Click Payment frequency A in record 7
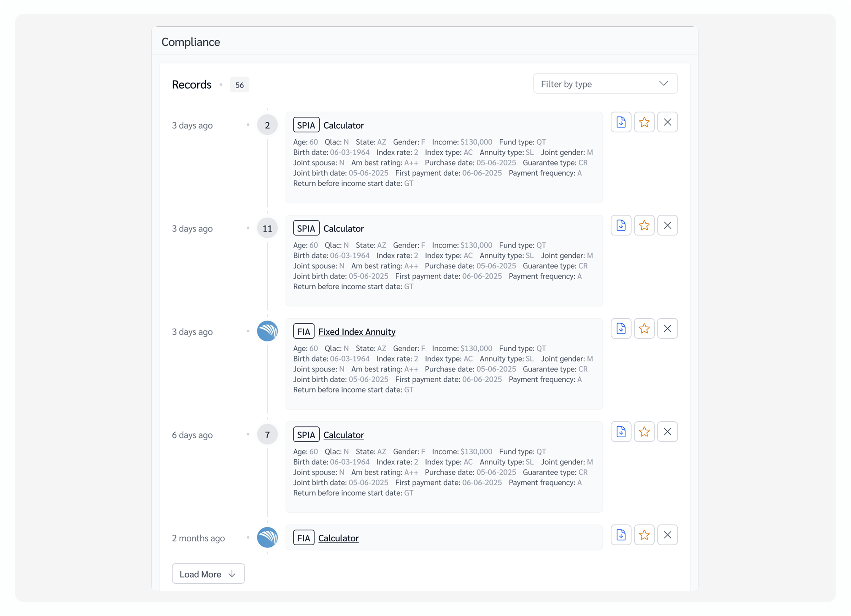 545,483
